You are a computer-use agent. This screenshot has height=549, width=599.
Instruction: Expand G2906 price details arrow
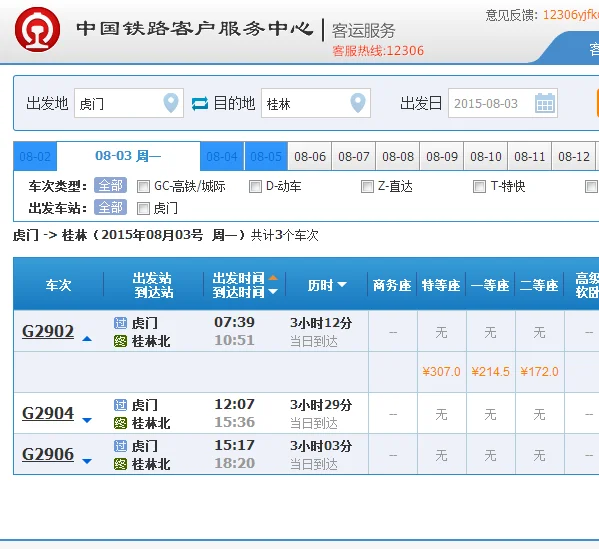pos(87,461)
